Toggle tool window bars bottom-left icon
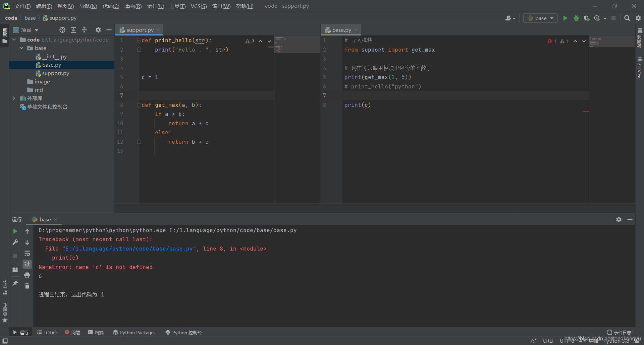Image resolution: width=644 pixels, height=345 pixels. click(5, 341)
